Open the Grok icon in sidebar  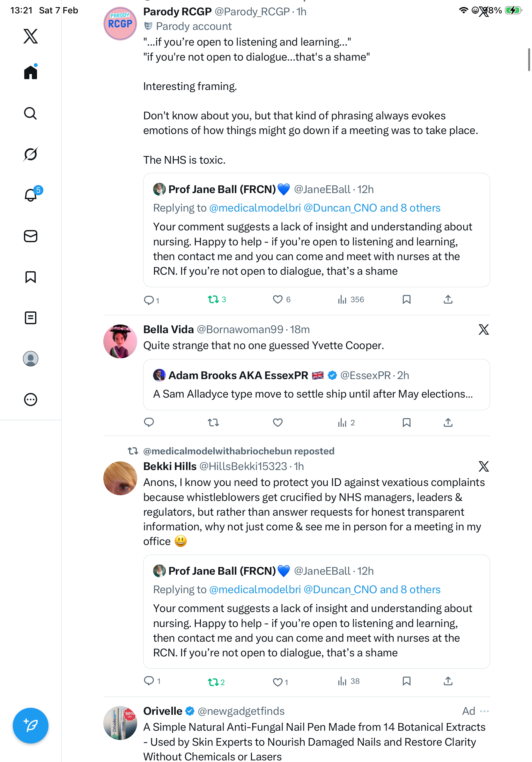[x=31, y=154]
